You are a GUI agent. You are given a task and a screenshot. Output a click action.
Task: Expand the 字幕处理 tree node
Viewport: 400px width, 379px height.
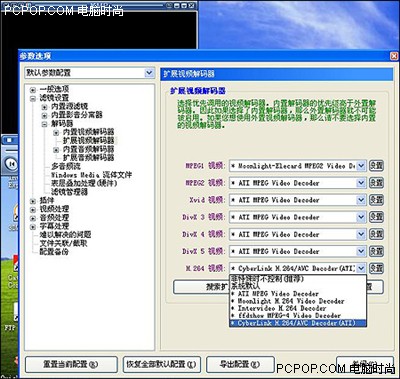(x=33, y=227)
